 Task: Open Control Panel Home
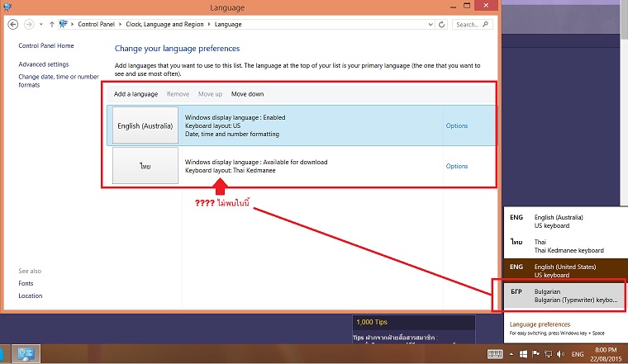[x=46, y=45]
